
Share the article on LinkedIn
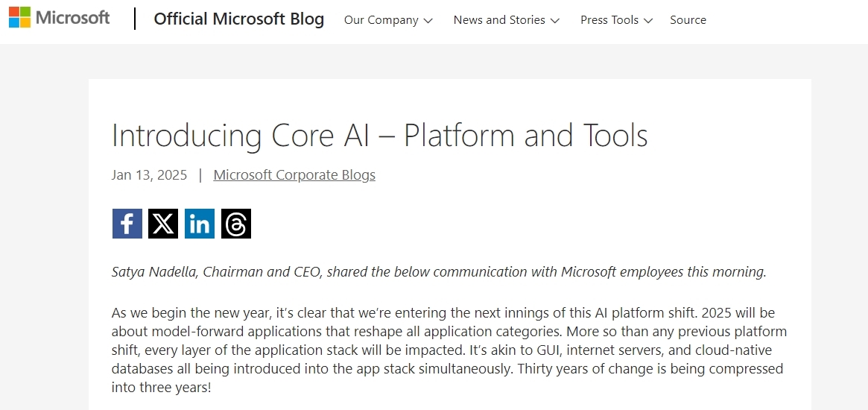200,224
